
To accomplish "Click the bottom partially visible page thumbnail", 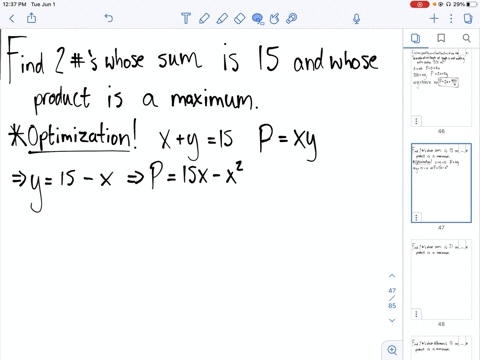I will (x=441, y=348).
